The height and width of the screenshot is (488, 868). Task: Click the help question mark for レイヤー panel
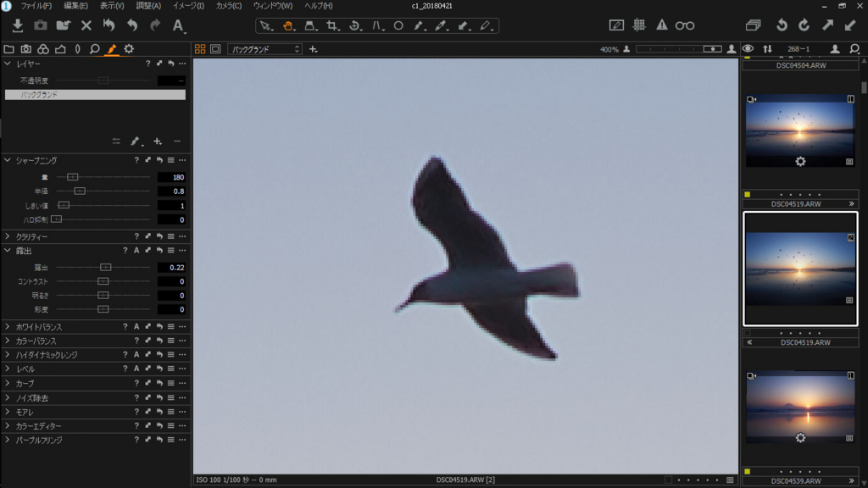147,64
